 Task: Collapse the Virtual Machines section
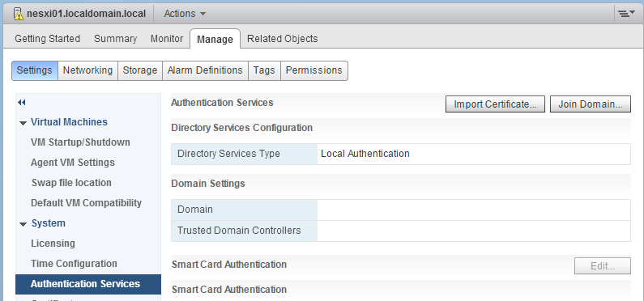coord(23,123)
